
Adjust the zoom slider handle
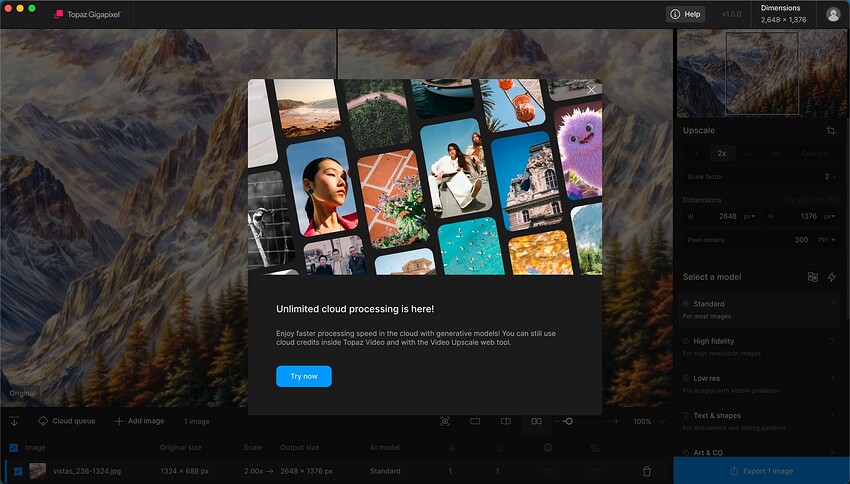pyautogui.click(x=568, y=421)
